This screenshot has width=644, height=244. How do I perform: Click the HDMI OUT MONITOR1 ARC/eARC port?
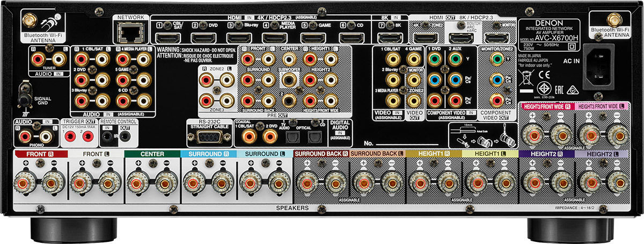click(461, 38)
